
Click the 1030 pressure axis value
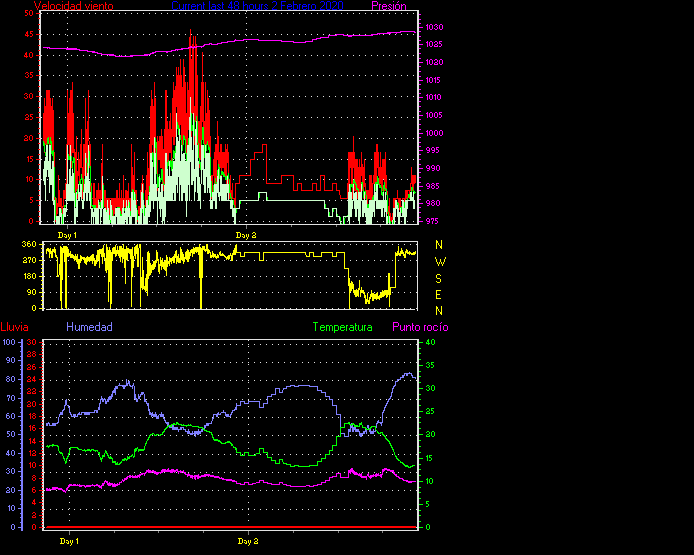tap(434, 27)
